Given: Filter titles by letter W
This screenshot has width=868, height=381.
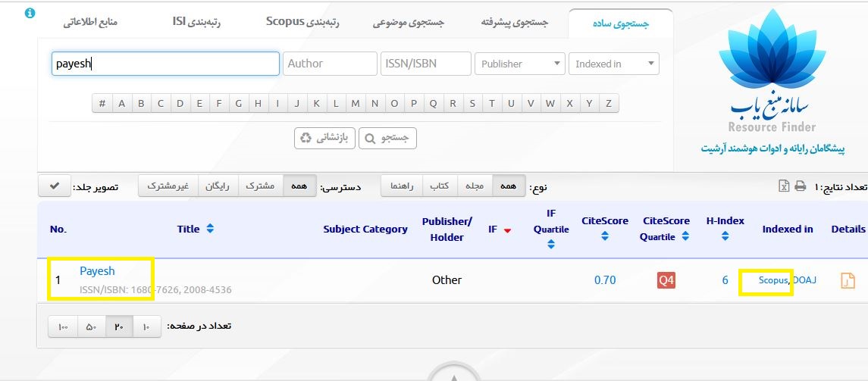Looking at the screenshot, I should click(x=550, y=104).
